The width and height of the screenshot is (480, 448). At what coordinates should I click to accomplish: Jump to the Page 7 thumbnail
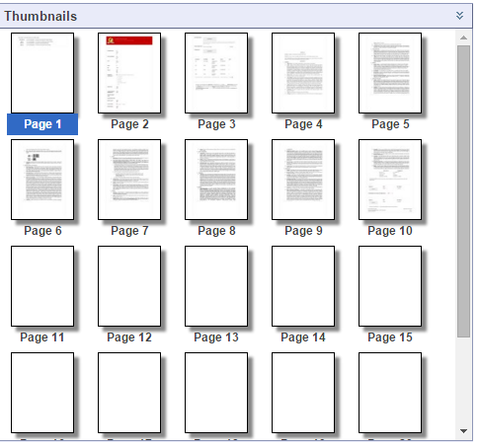pyautogui.click(x=129, y=180)
